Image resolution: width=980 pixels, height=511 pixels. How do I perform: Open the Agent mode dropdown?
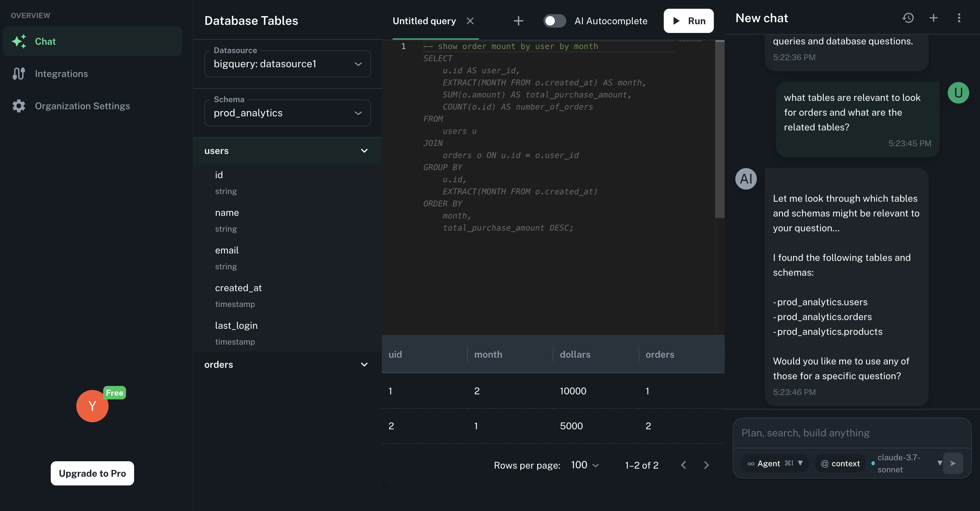click(775, 464)
